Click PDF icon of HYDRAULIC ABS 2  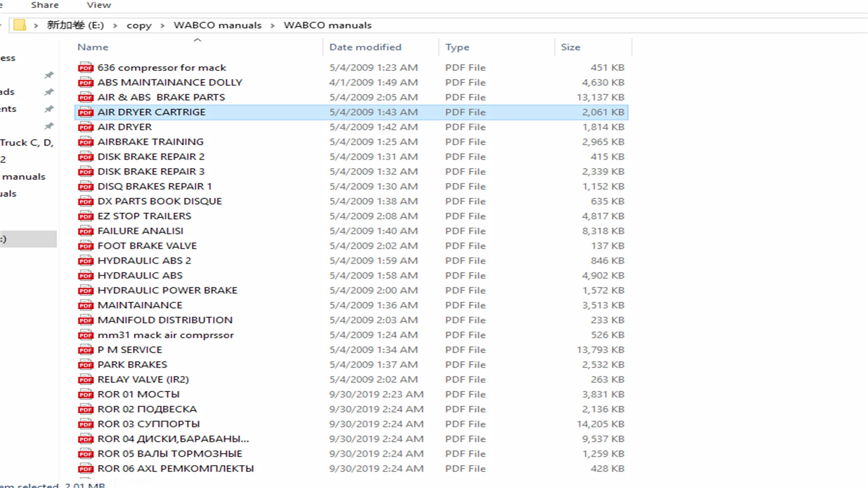click(x=85, y=261)
